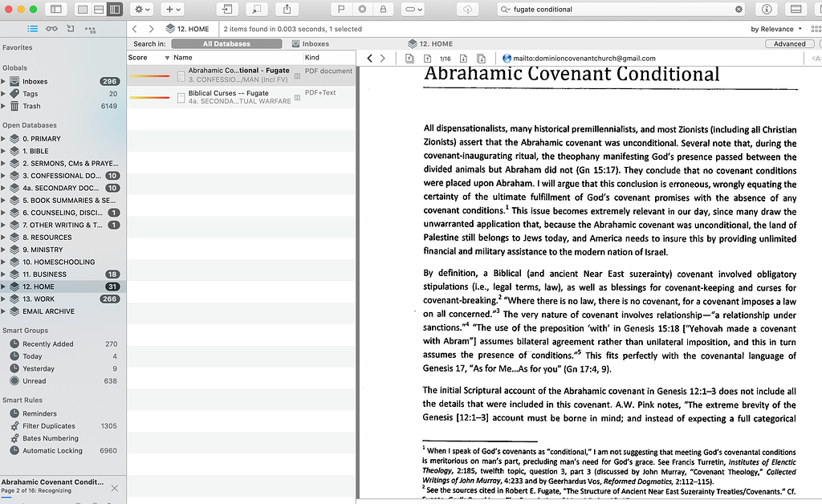Image resolution: width=822 pixels, height=504 pixels.
Task: Select the All Databases scope tab
Action: tap(226, 44)
